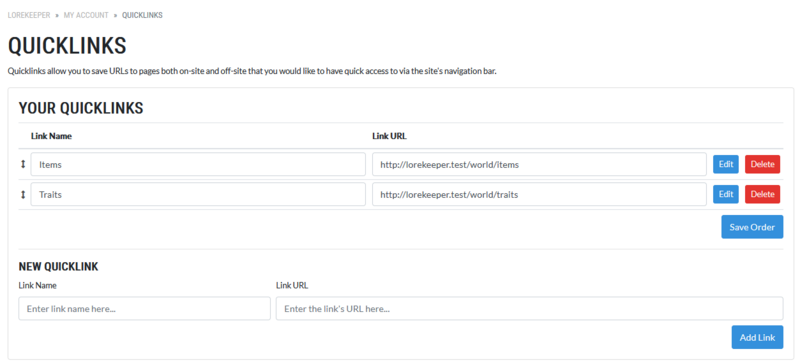This screenshot has width=800, height=363.
Task: Focus the world/items URL field
Action: pyautogui.click(x=539, y=164)
